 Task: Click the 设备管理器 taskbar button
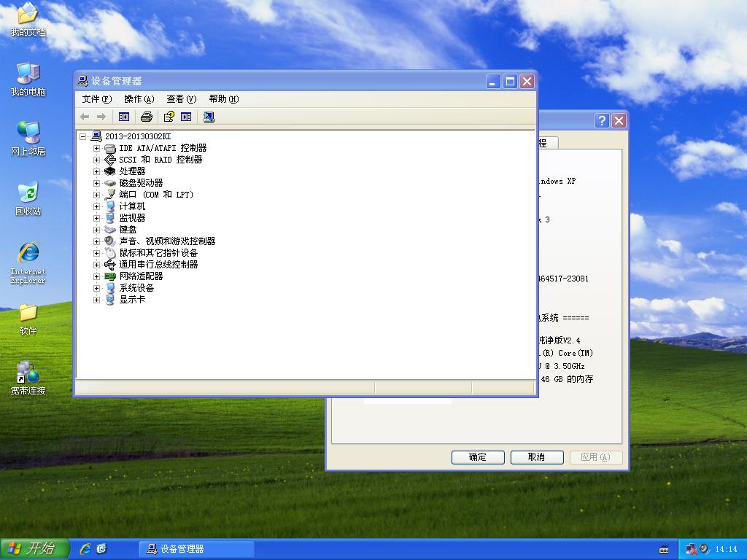click(x=197, y=549)
